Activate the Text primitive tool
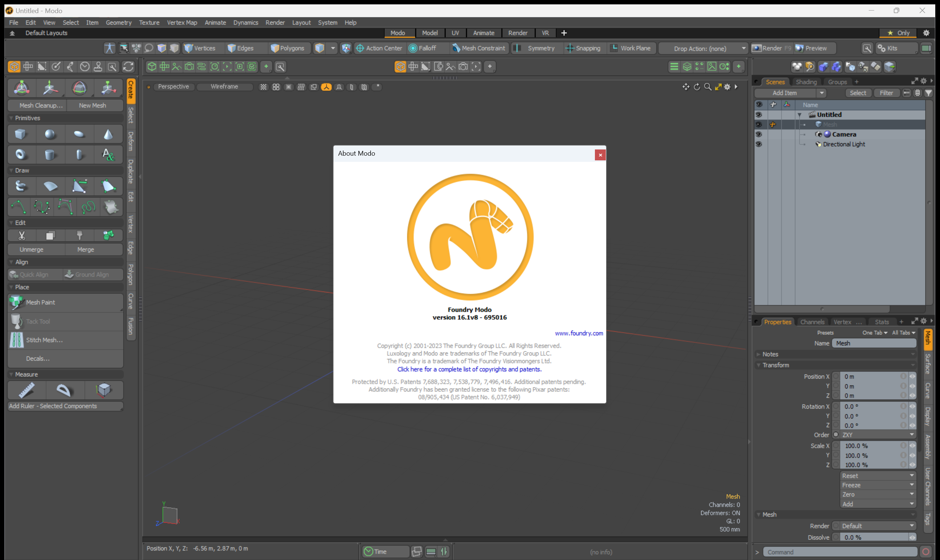940x560 pixels. click(x=108, y=154)
